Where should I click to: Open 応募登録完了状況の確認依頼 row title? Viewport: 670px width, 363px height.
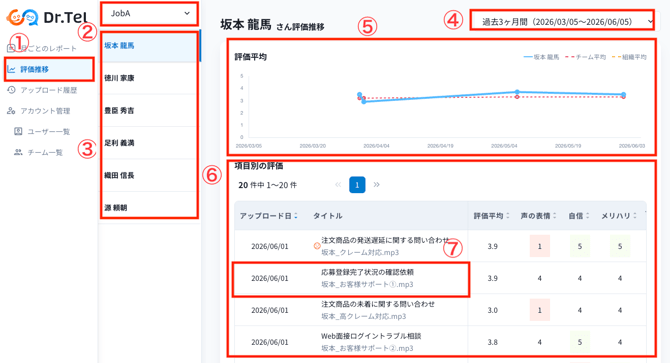click(367, 272)
